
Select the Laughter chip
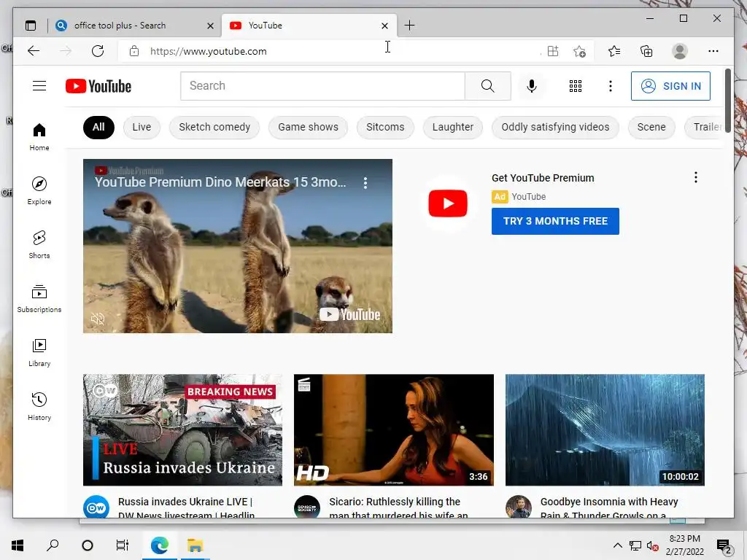[452, 127]
